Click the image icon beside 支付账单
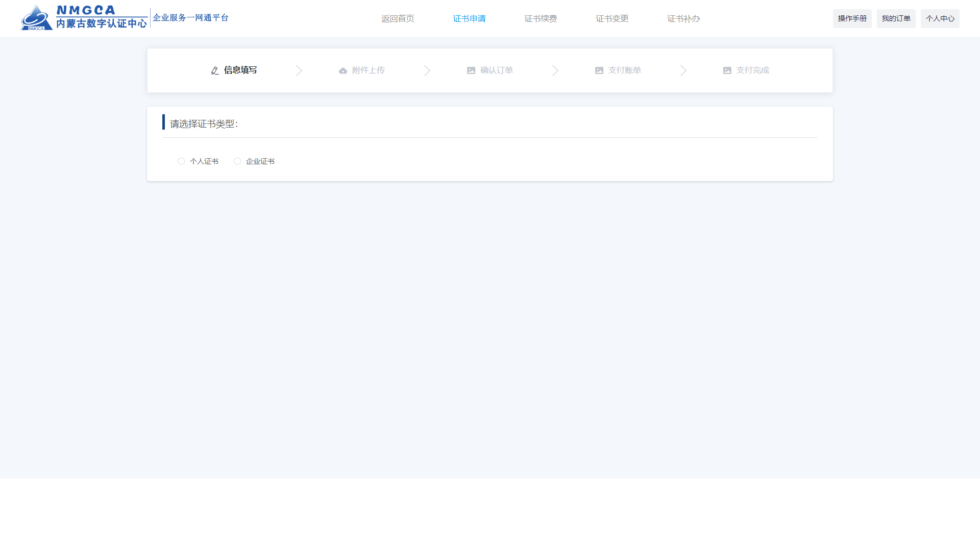Screen dimensions: 980x551 tap(599, 70)
